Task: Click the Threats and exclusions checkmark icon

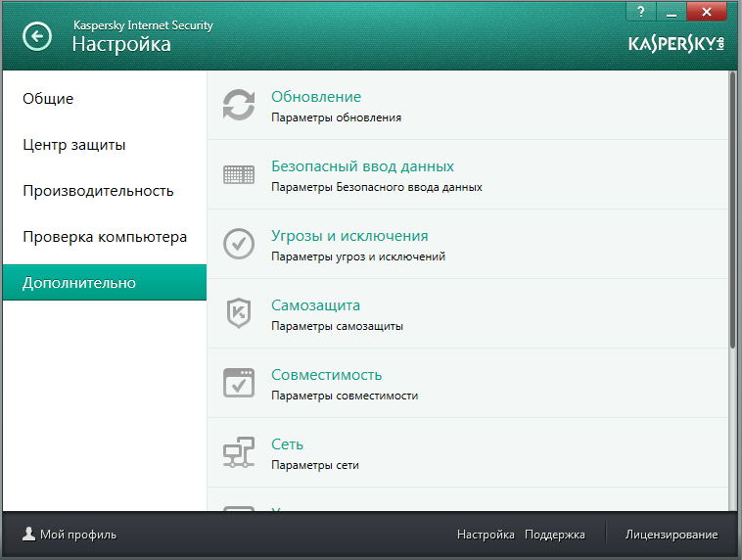Action: 239,244
